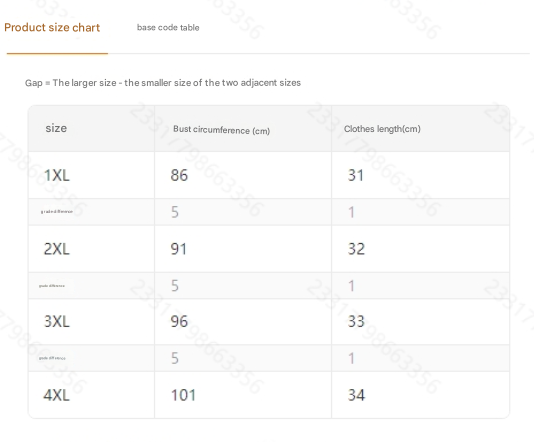Click the Bust circumference (cm) header

(x=221, y=130)
